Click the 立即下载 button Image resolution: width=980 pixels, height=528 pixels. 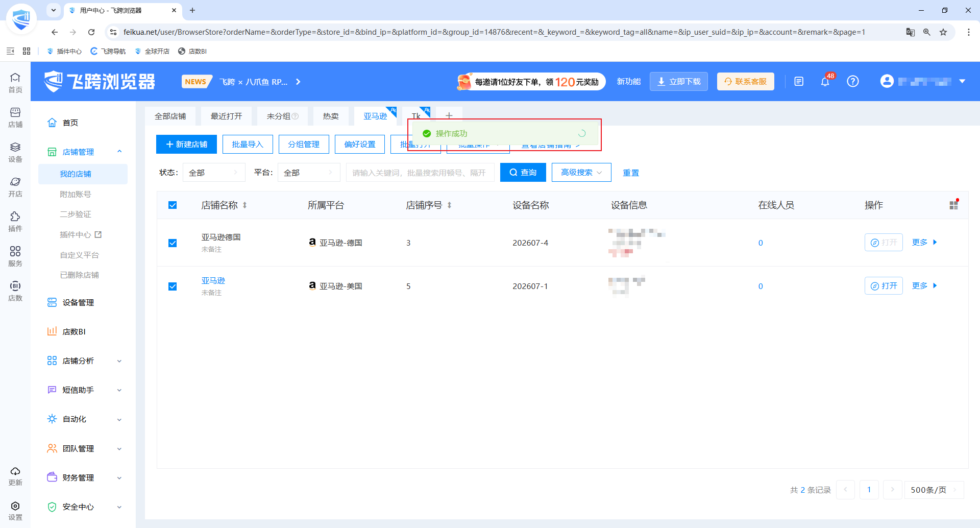point(679,82)
